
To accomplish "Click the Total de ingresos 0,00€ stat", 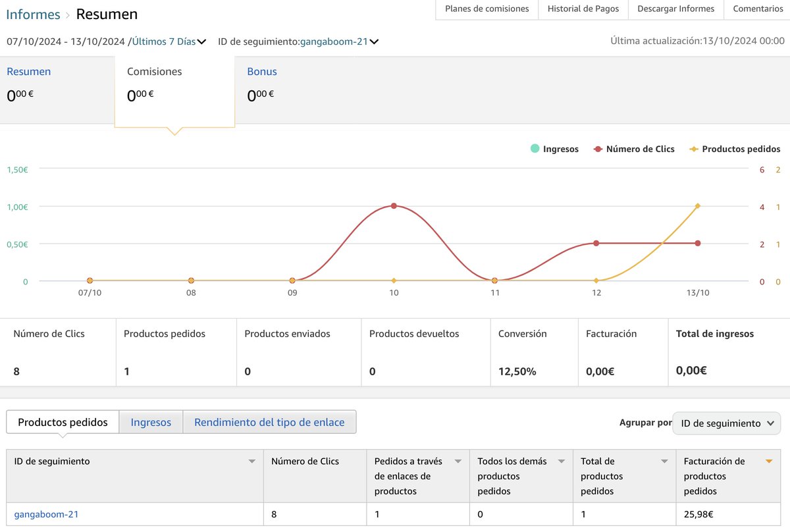I will point(729,352).
